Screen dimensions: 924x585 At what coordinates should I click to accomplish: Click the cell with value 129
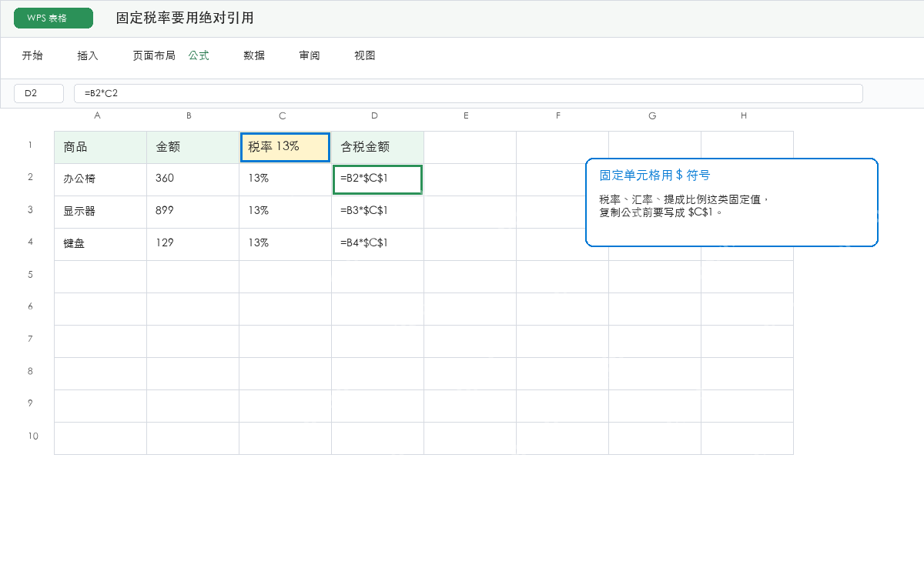(x=193, y=244)
